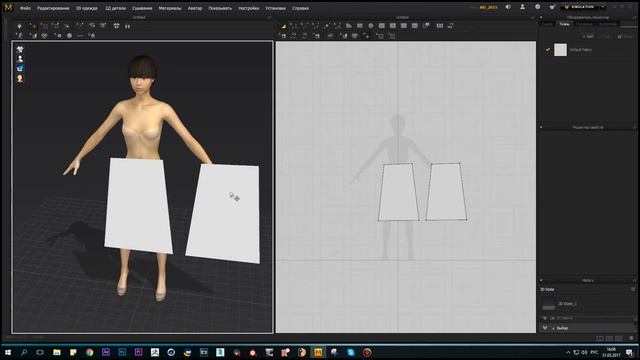Click the speaker icon in the top bar
This screenshot has height=360, width=640.
tap(508, 7)
